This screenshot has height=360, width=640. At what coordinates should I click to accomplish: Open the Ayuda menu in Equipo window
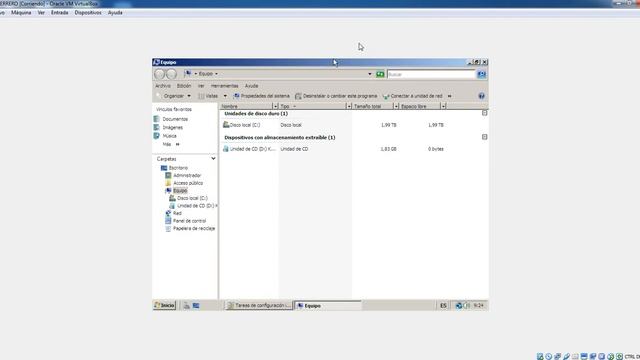tap(251, 86)
